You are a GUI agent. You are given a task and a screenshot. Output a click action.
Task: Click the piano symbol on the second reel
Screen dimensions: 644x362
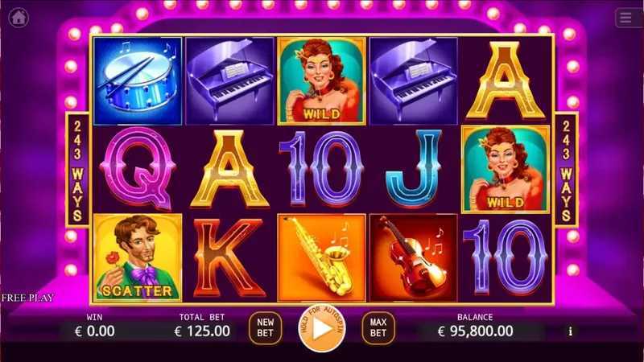pyautogui.click(x=229, y=81)
